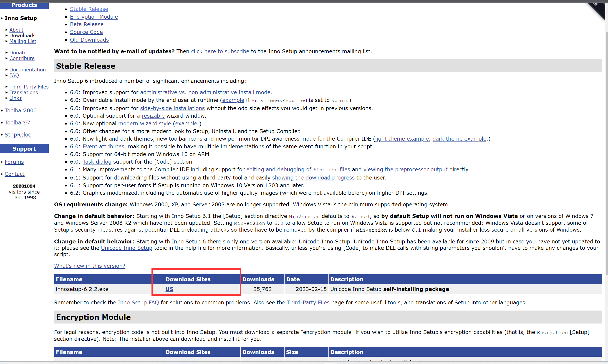Open the Unicode Inno Setup help link
This screenshot has height=364, width=608.
(x=126, y=248)
